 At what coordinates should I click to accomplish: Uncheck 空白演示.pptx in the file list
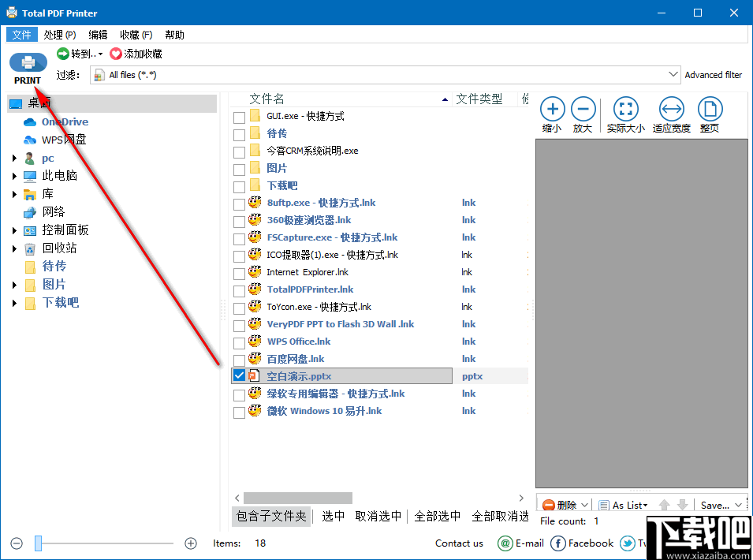[x=239, y=375]
